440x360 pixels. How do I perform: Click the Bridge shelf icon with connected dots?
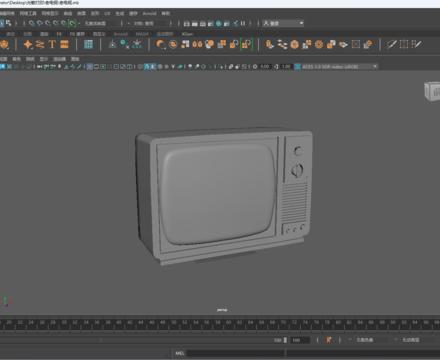point(282,44)
